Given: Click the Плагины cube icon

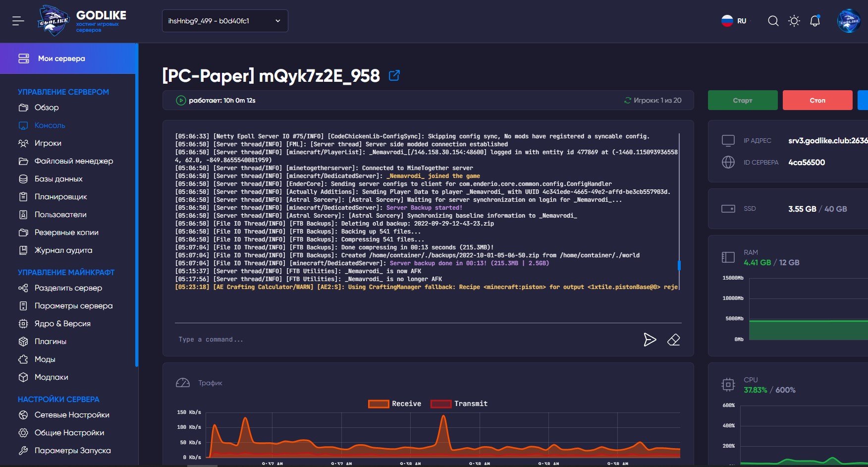Looking at the screenshot, I should click(23, 342).
